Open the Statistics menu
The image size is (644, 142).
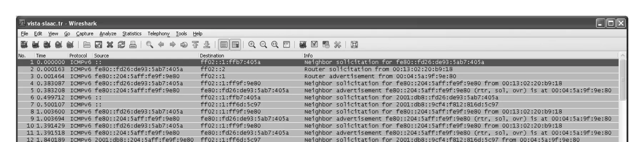pos(132,34)
